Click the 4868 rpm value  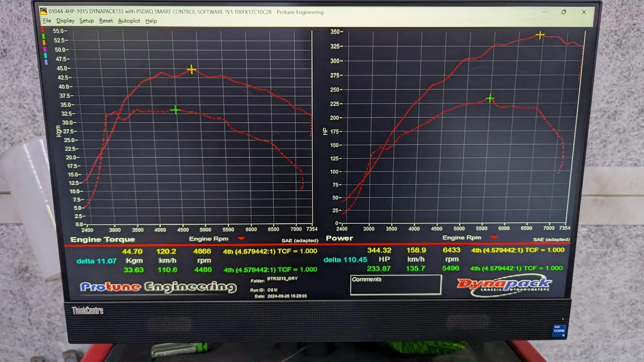tap(202, 251)
